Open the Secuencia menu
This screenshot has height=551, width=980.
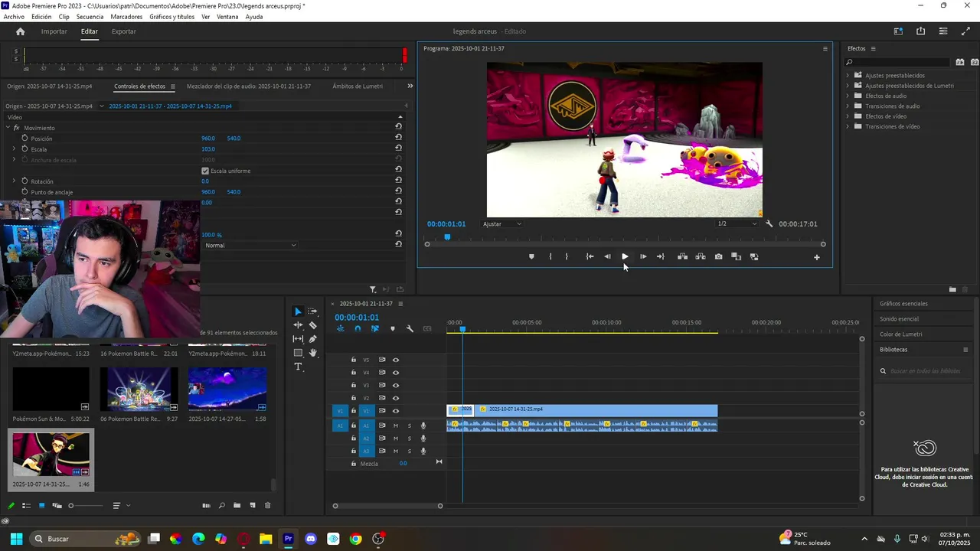tap(90, 17)
